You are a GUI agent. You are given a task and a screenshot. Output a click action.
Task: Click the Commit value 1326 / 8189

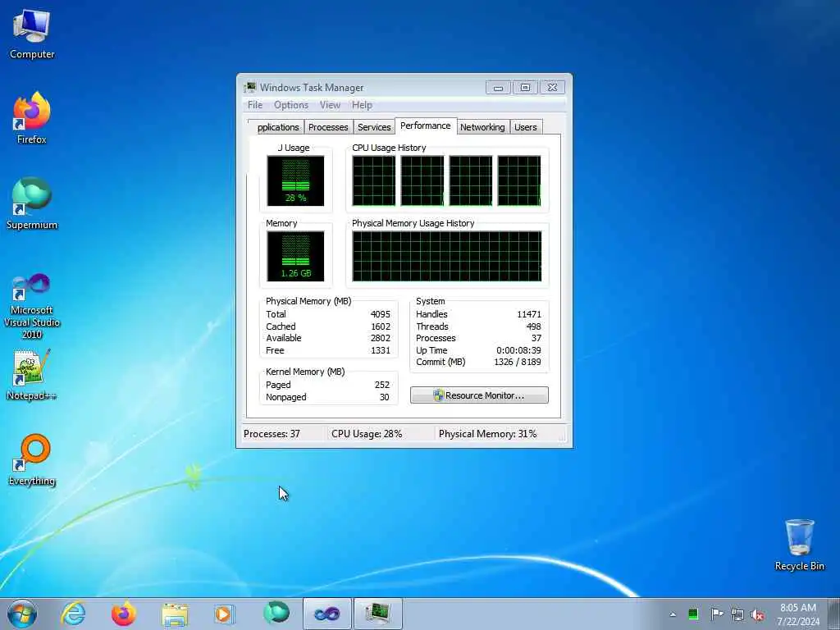[x=518, y=362]
